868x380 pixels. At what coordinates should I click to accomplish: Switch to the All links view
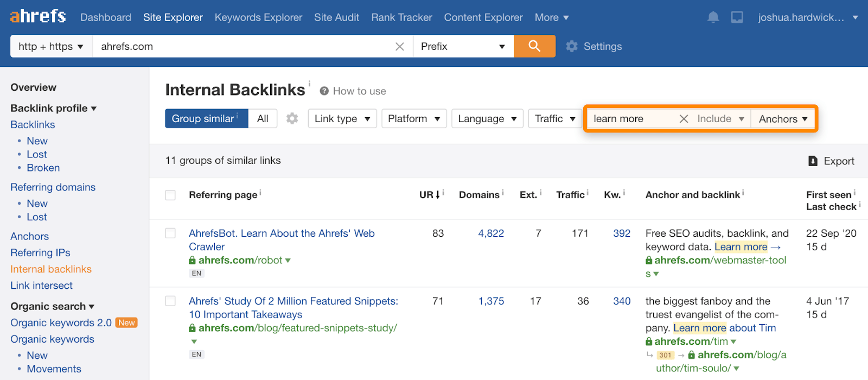click(x=263, y=118)
